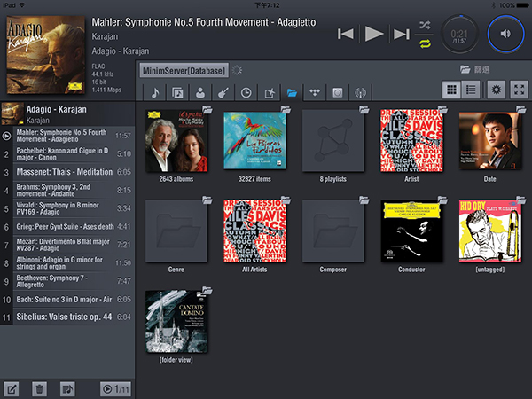Open the [untagged] folder

(490, 231)
